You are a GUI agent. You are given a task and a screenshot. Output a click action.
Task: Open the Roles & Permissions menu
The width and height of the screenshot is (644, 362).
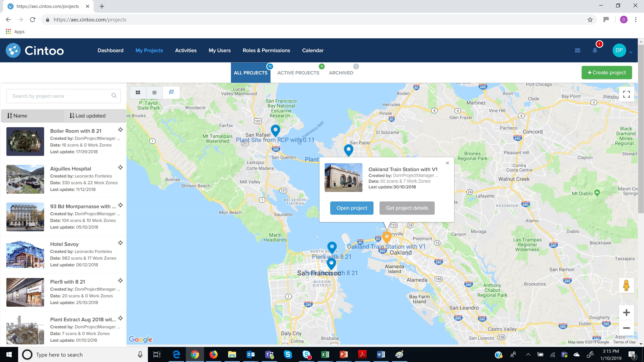point(266,50)
